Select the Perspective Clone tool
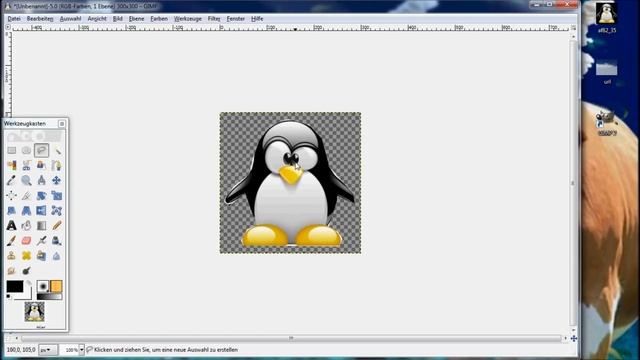Image resolution: width=640 pixels, height=360 pixels. tap(41, 256)
